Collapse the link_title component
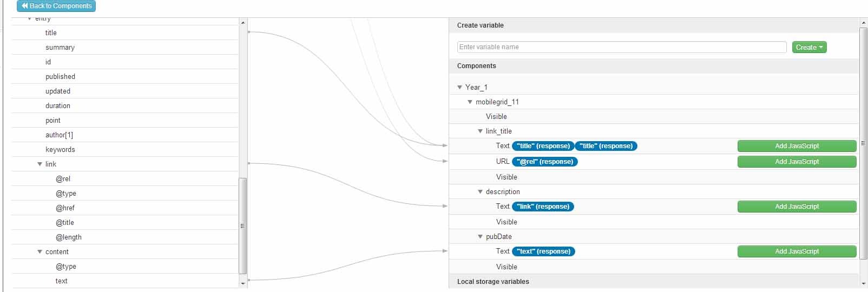The image size is (868, 292). pyautogui.click(x=480, y=131)
